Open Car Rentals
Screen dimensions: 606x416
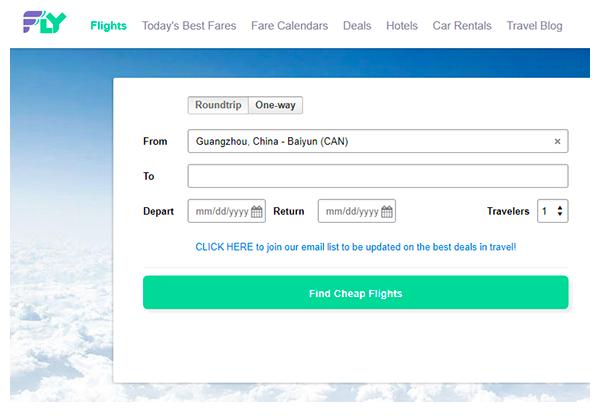pos(462,26)
